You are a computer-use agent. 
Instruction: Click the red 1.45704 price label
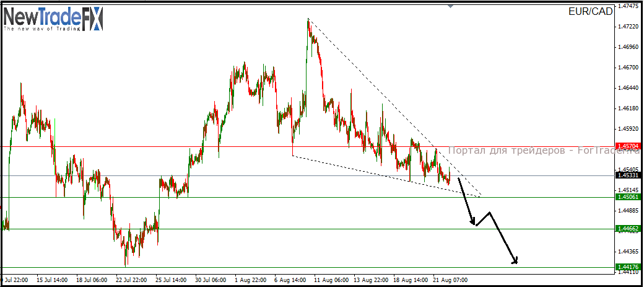click(x=628, y=146)
